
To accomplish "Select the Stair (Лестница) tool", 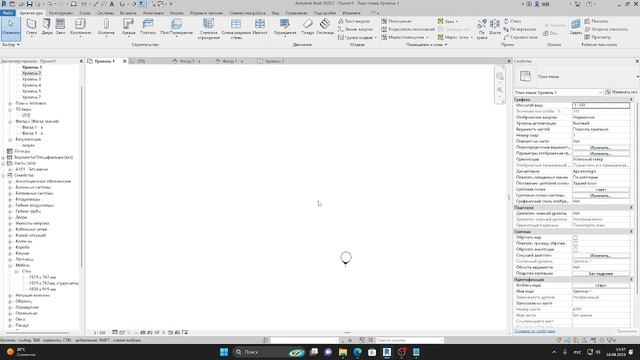I will tap(325, 27).
